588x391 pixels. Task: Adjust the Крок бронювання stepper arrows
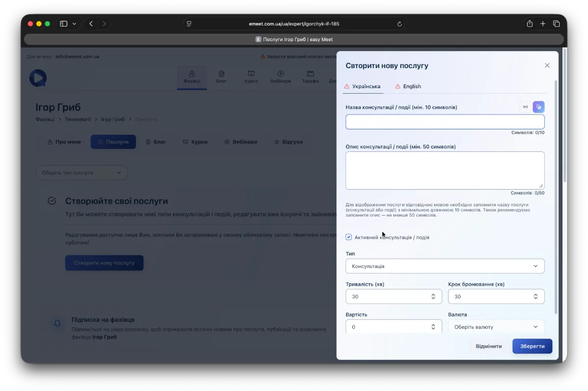536,296
